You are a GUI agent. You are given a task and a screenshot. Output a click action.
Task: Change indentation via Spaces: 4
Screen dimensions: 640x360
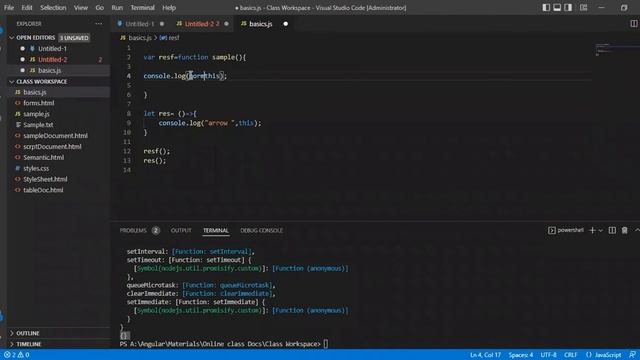click(521, 355)
